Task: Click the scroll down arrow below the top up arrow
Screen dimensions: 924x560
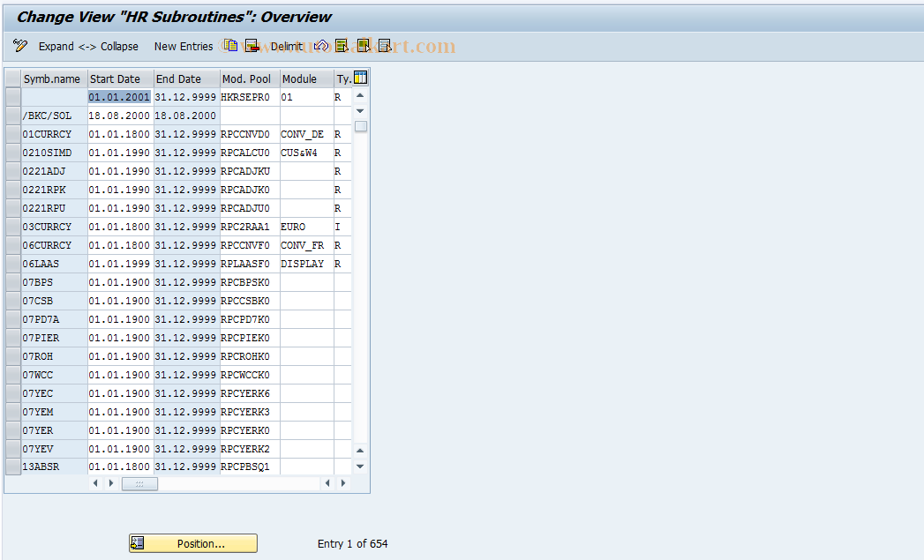Action: pos(360,111)
